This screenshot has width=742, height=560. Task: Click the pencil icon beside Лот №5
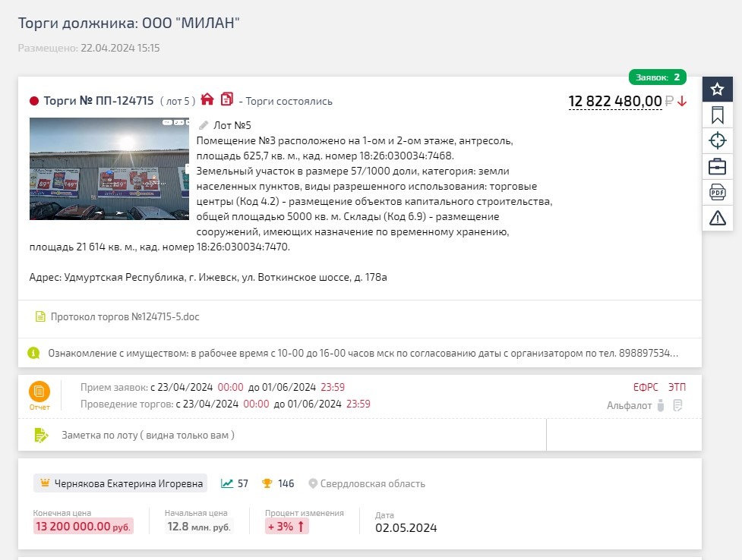(204, 125)
